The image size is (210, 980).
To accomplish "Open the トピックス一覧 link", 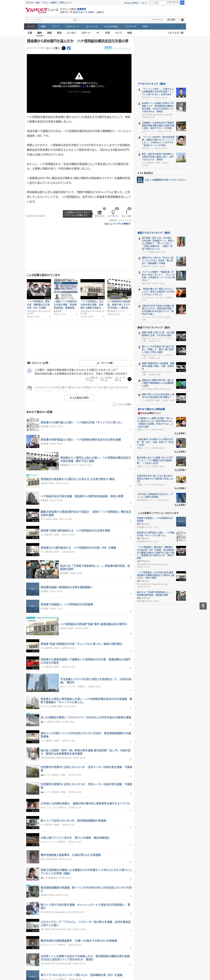I will pos(175,33).
